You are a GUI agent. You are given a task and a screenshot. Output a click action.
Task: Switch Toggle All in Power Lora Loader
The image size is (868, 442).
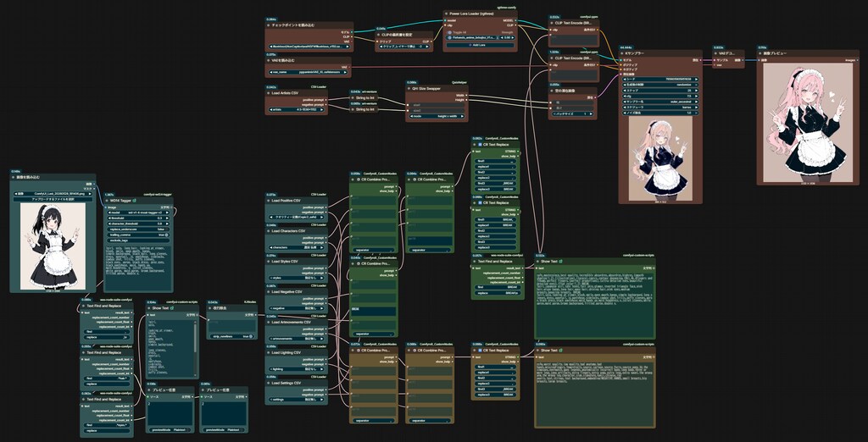coord(450,32)
